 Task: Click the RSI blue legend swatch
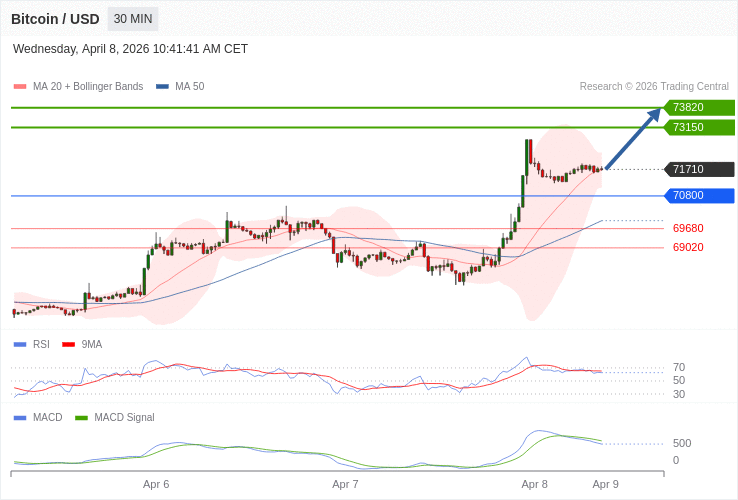(x=20, y=345)
